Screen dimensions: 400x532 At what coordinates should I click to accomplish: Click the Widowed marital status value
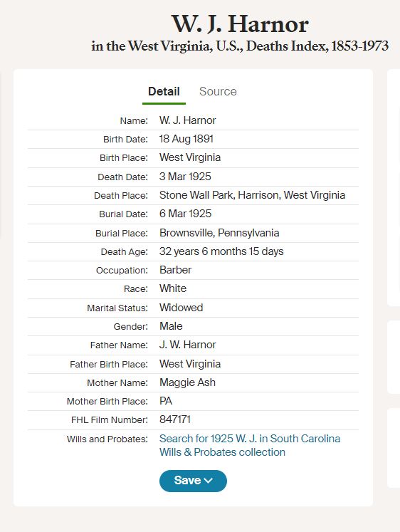[x=181, y=308]
